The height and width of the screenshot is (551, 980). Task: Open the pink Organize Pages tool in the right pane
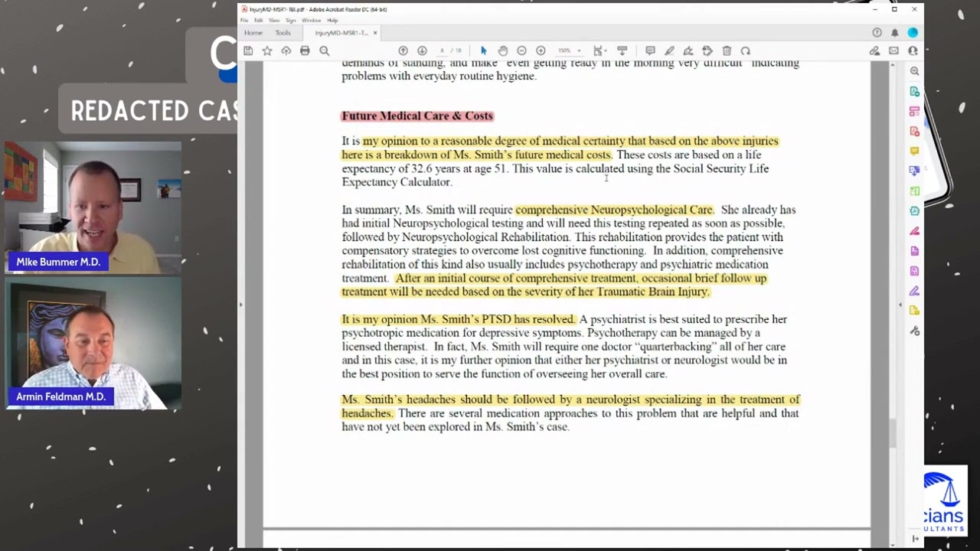(914, 111)
